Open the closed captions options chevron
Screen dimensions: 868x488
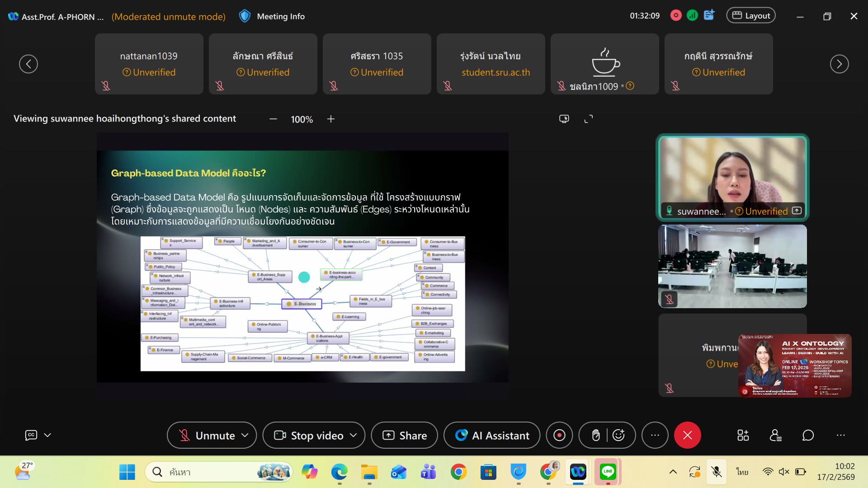[47, 435]
